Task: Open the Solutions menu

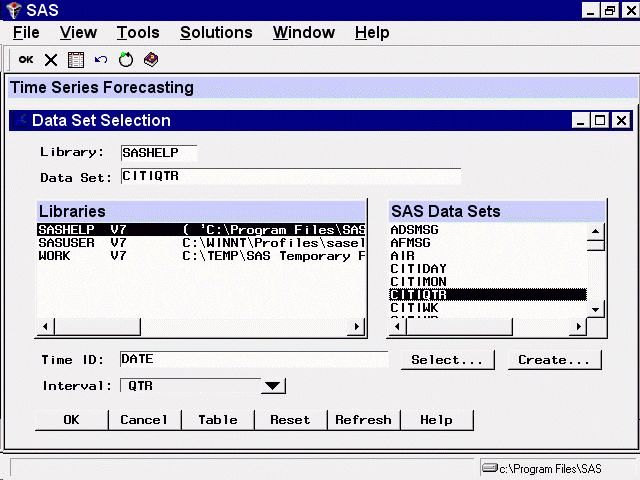Action: 216,33
